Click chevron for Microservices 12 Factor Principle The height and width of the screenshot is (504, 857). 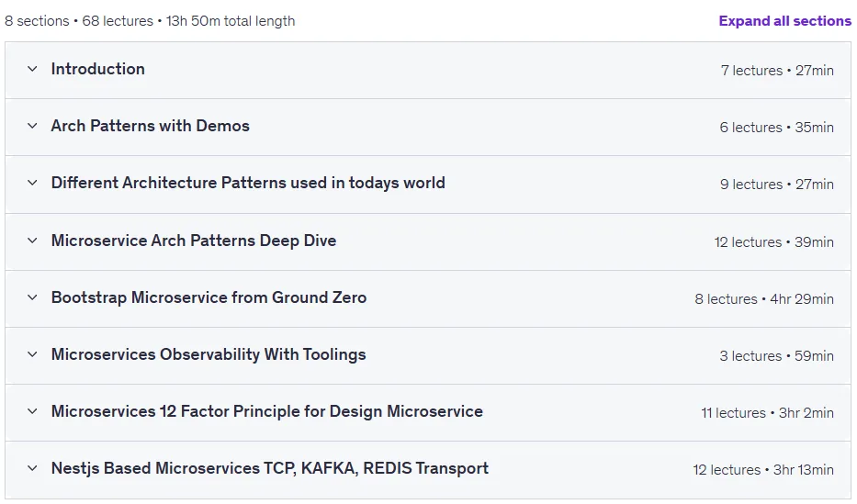32,411
